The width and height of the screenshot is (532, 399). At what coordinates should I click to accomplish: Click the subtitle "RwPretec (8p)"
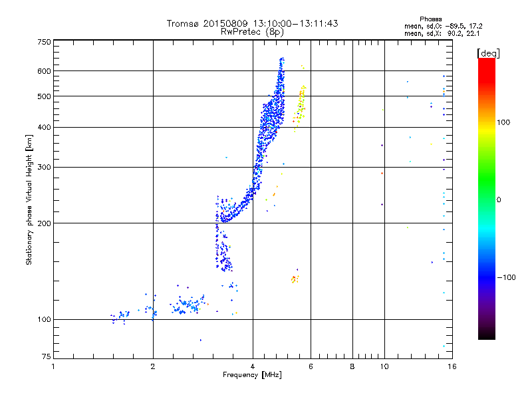pyautogui.click(x=252, y=32)
